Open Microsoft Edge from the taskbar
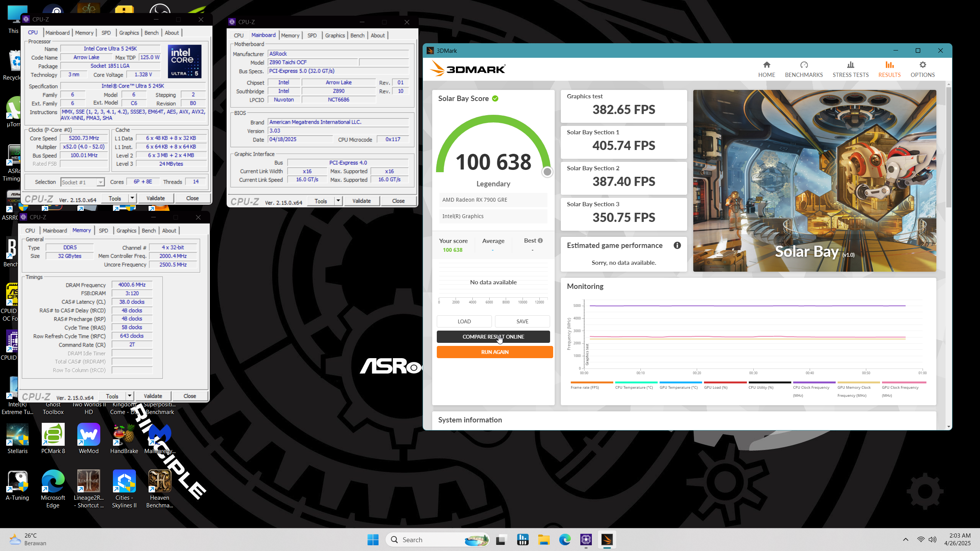The image size is (980, 551). pyautogui.click(x=565, y=540)
